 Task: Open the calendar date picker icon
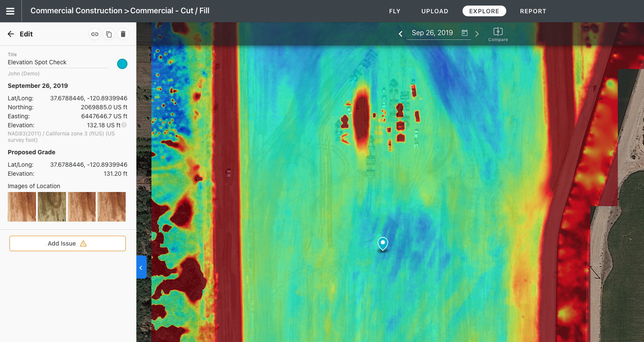(x=464, y=33)
